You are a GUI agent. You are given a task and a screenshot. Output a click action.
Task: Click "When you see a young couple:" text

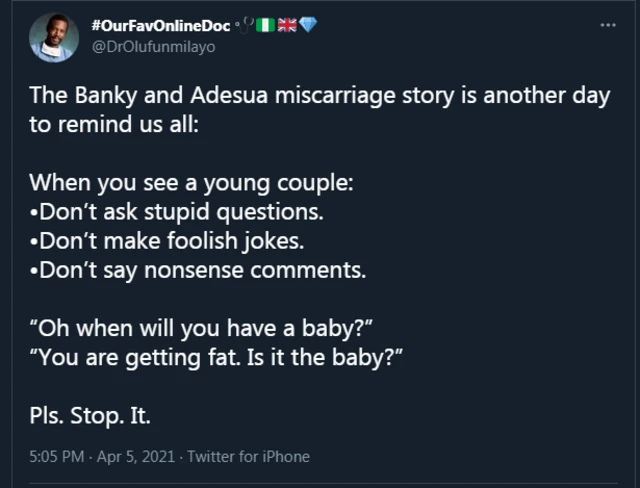pyautogui.click(x=191, y=185)
